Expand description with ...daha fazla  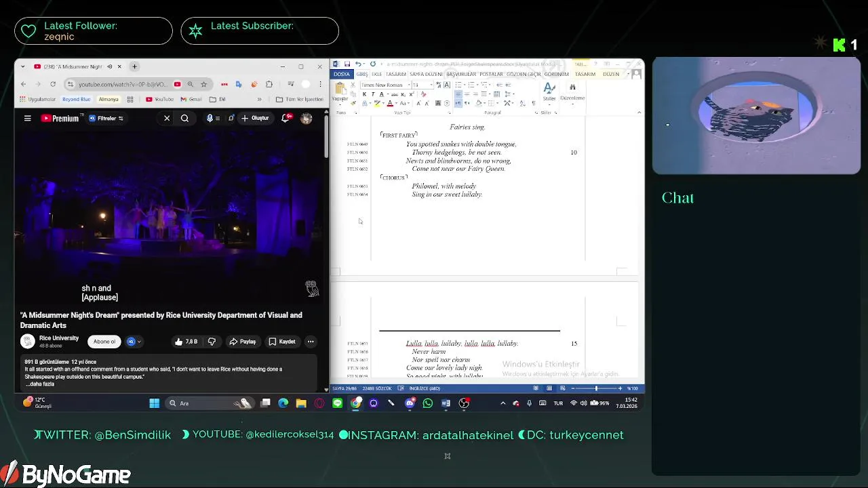click(40, 384)
